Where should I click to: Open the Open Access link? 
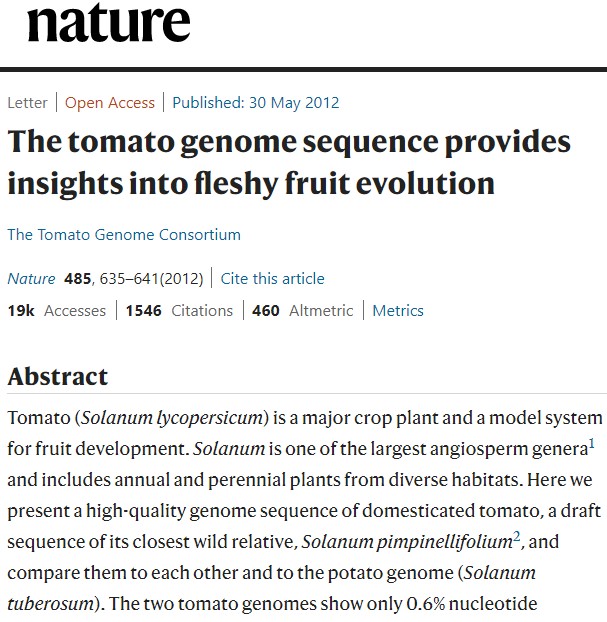coord(110,102)
